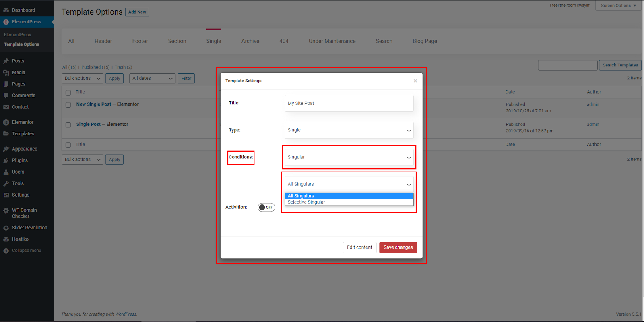Expand the All Singulars dropdown

pos(349,184)
